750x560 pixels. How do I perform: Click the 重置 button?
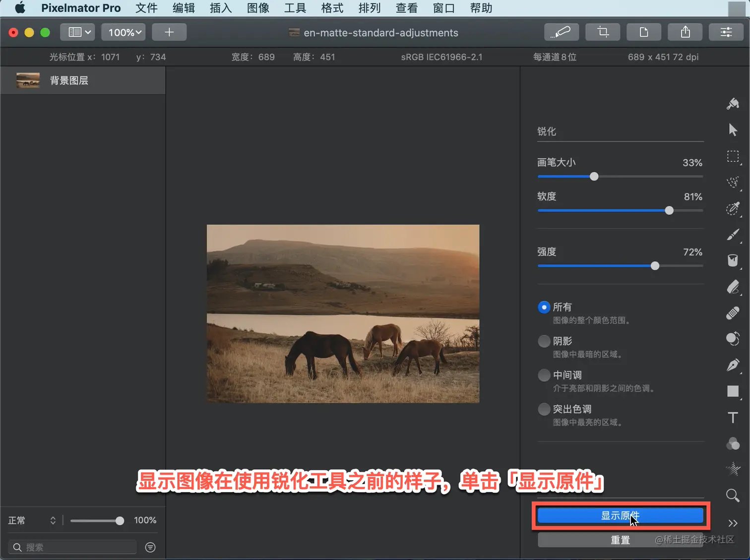[620, 540]
